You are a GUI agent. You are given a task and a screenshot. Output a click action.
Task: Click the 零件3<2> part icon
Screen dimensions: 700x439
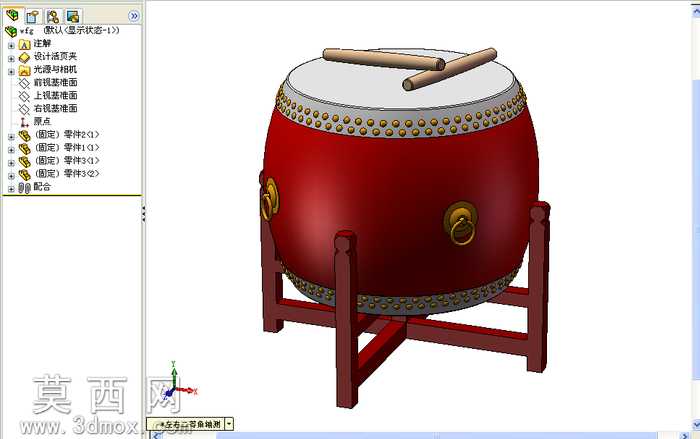coord(25,175)
